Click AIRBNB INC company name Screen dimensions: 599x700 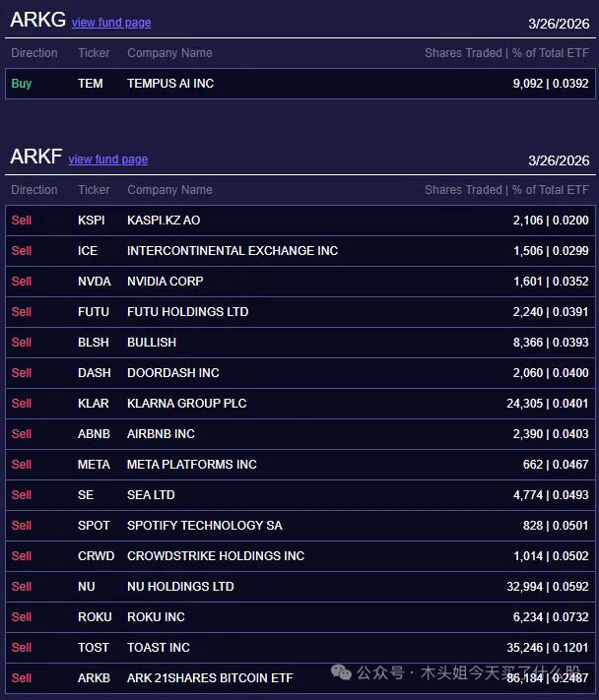[161, 434]
